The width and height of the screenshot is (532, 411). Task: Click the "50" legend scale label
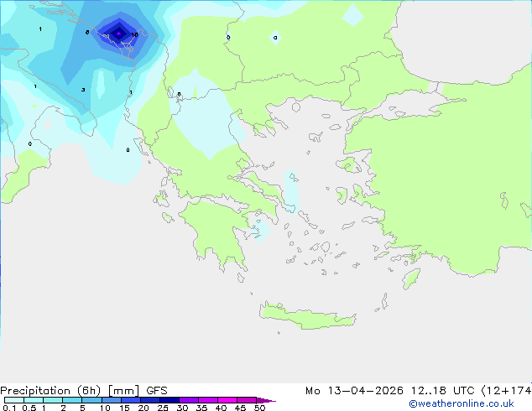(259, 408)
